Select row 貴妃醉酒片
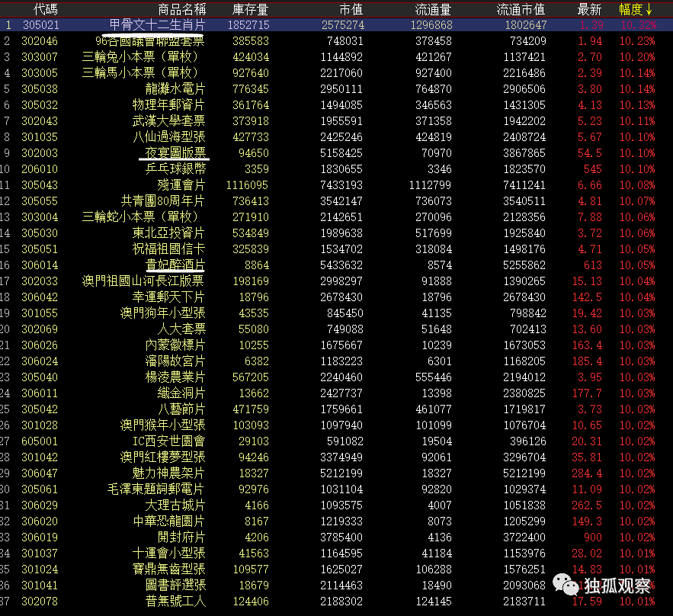This screenshot has height=616, width=673. pyautogui.click(x=337, y=265)
